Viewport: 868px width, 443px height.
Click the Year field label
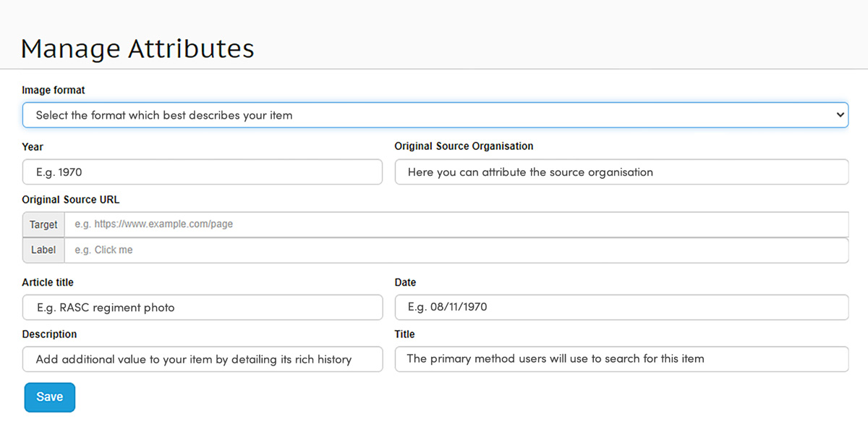pyautogui.click(x=33, y=147)
